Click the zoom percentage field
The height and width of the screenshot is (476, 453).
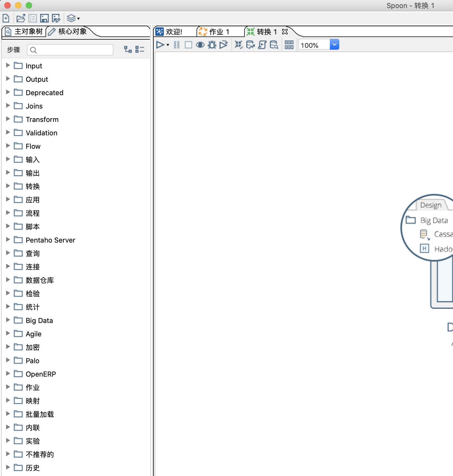pyautogui.click(x=314, y=45)
